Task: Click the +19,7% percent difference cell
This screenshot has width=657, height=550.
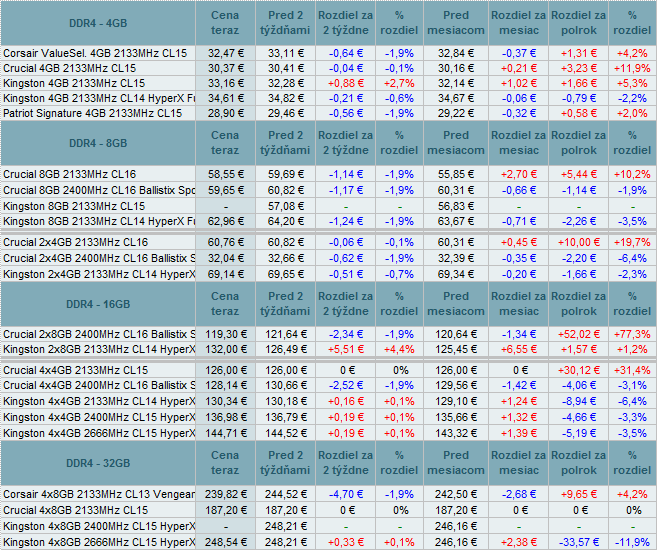Action: tap(633, 242)
